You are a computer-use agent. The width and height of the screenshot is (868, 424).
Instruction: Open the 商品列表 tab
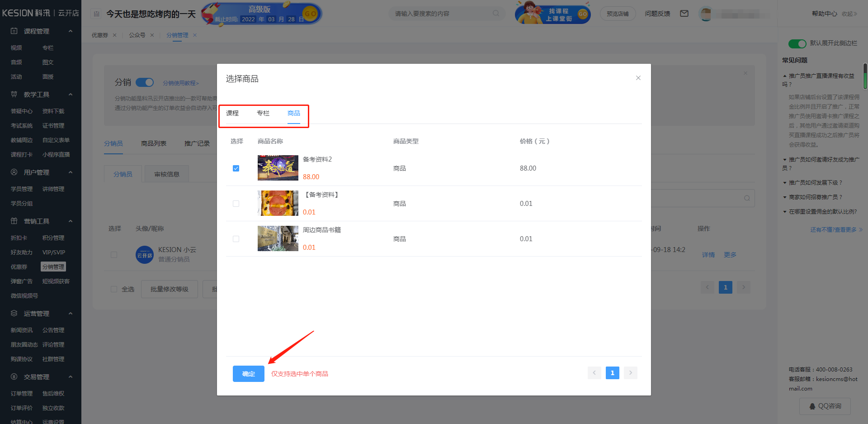pyautogui.click(x=154, y=143)
